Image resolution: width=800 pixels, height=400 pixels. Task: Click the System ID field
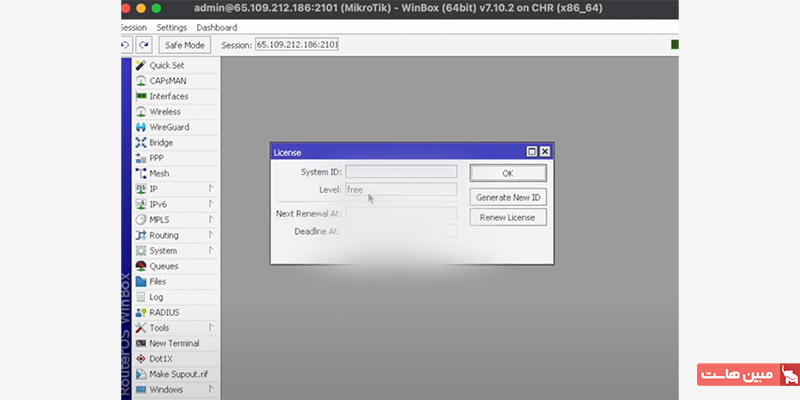click(401, 171)
